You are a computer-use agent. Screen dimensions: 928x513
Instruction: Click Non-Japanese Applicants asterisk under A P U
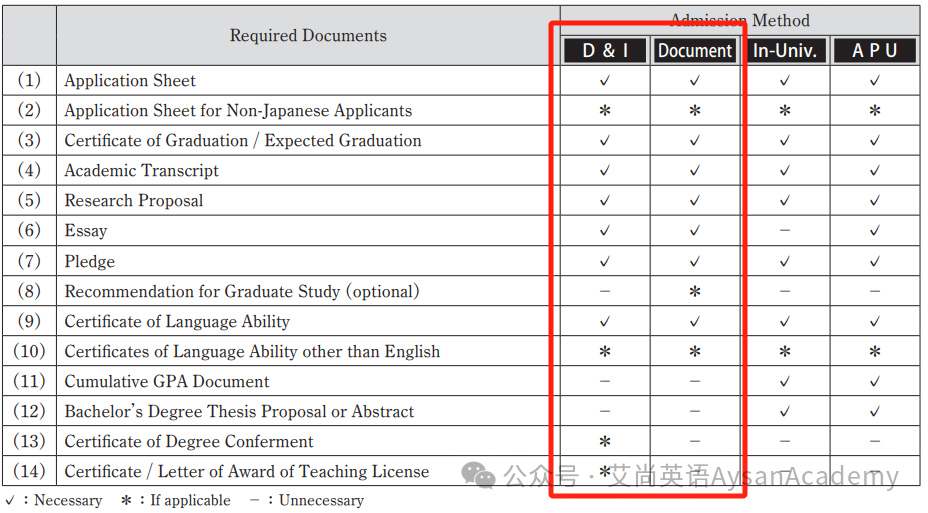[875, 111]
